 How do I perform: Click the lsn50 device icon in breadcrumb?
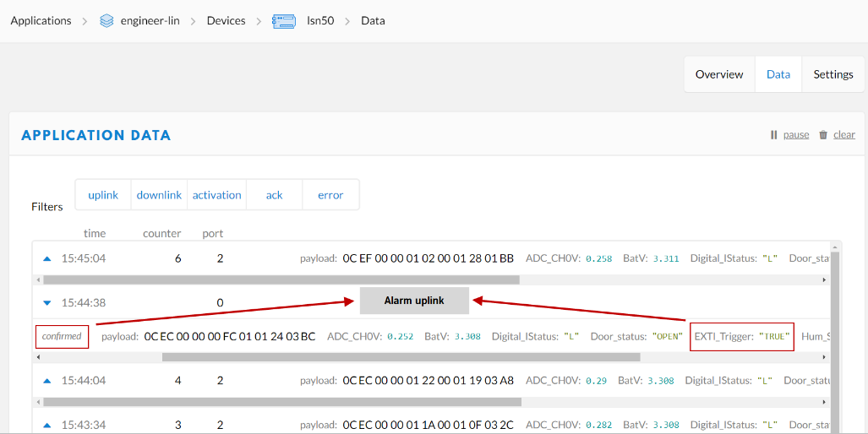pos(283,21)
